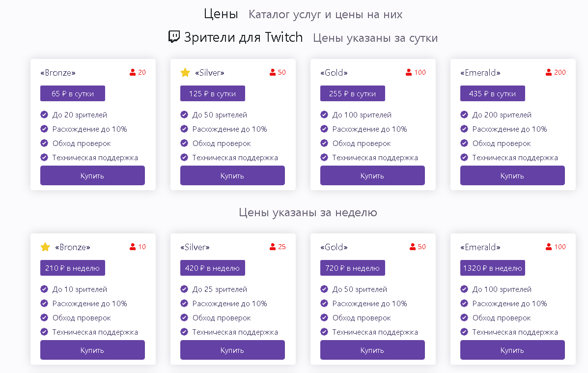
Task: Purchase the weekly Emerald plan
Action: [x=512, y=350]
